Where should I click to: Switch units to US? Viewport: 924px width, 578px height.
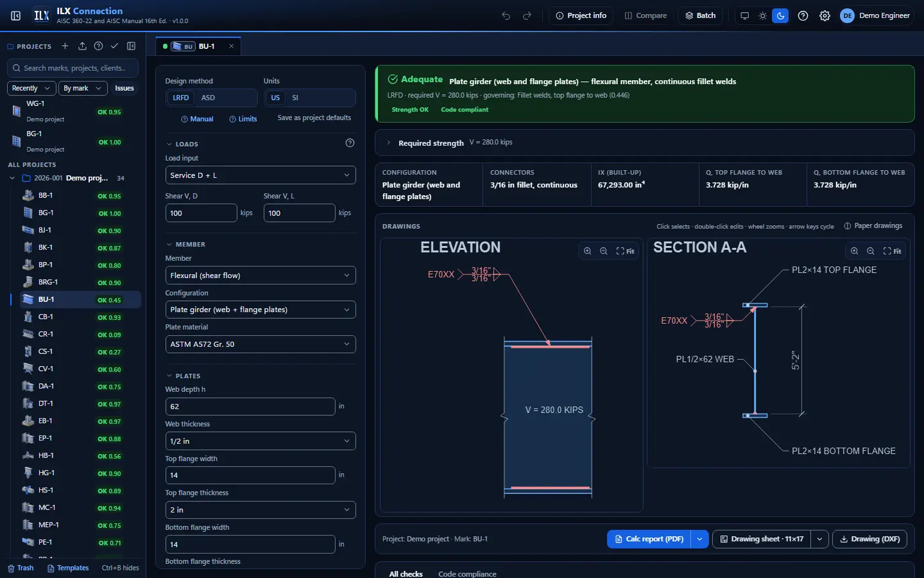[275, 98]
